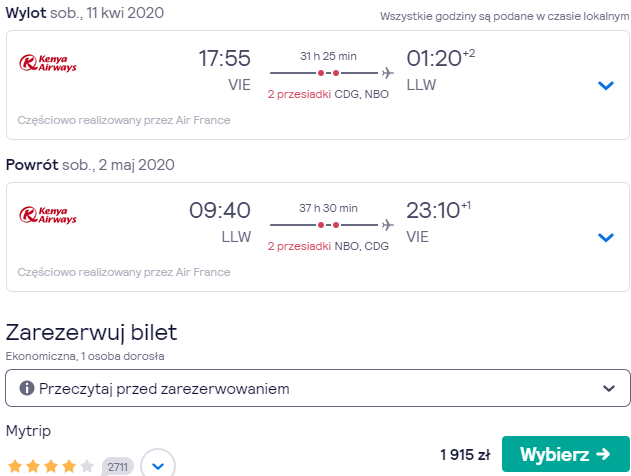Click the grey fifth rating star
This screenshot has width=631, height=476.
pyautogui.click(x=87, y=466)
